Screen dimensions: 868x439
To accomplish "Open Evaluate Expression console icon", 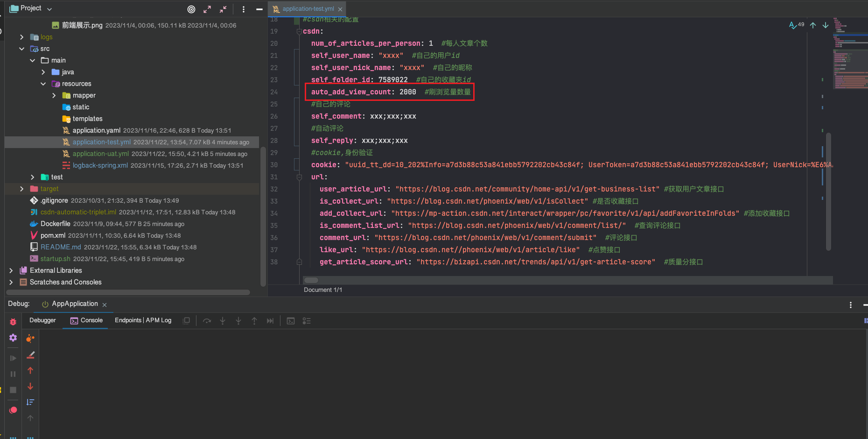I will (x=291, y=321).
